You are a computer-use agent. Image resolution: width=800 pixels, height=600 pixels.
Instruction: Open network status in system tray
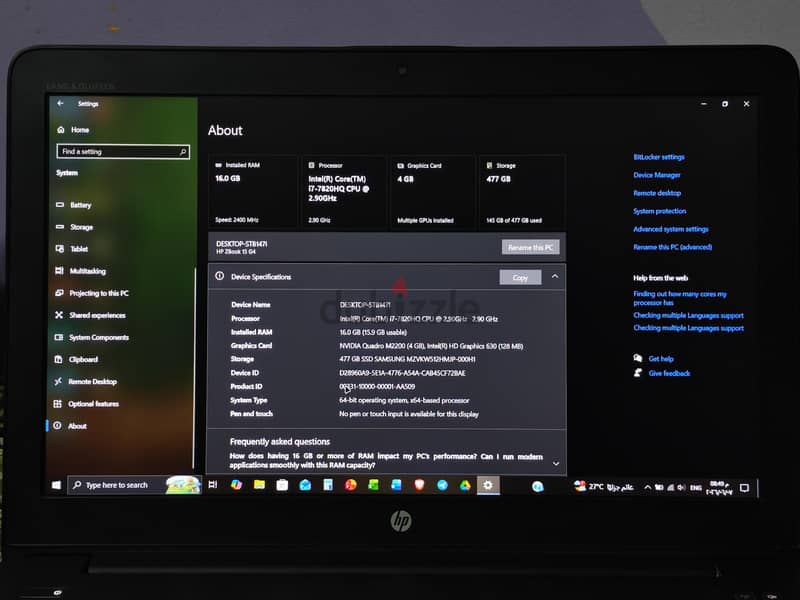[670, 488]
